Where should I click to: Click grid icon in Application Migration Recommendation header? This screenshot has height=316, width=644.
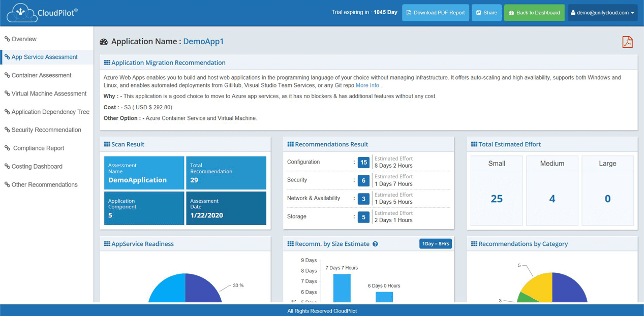[x=107, y=62]
